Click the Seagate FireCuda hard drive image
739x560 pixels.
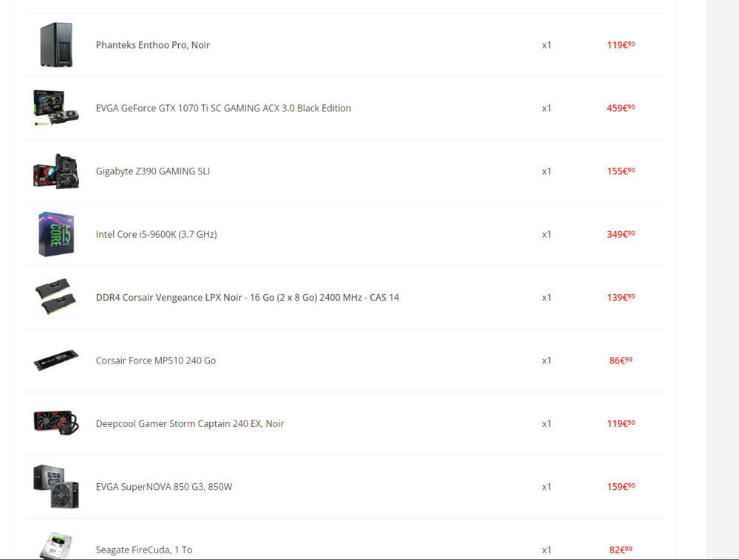point(56,545)
